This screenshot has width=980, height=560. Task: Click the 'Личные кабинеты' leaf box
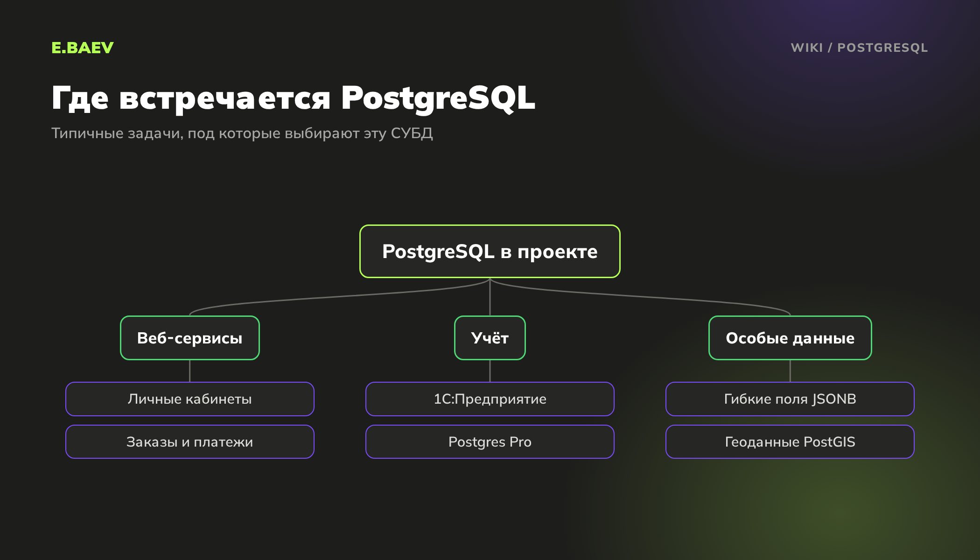(x=190, y=399)
